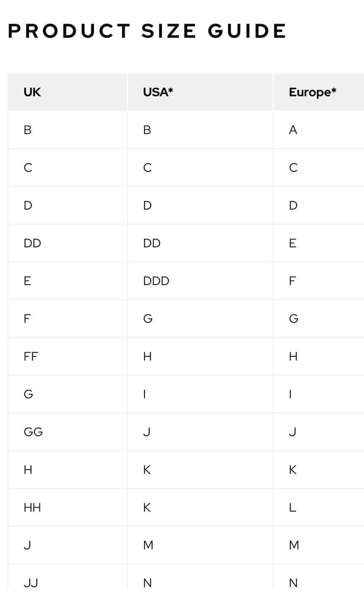Image resolution: width=364 pixels, height=598 pixels.
Task: Select HH in the UK column
Action: 32,508
